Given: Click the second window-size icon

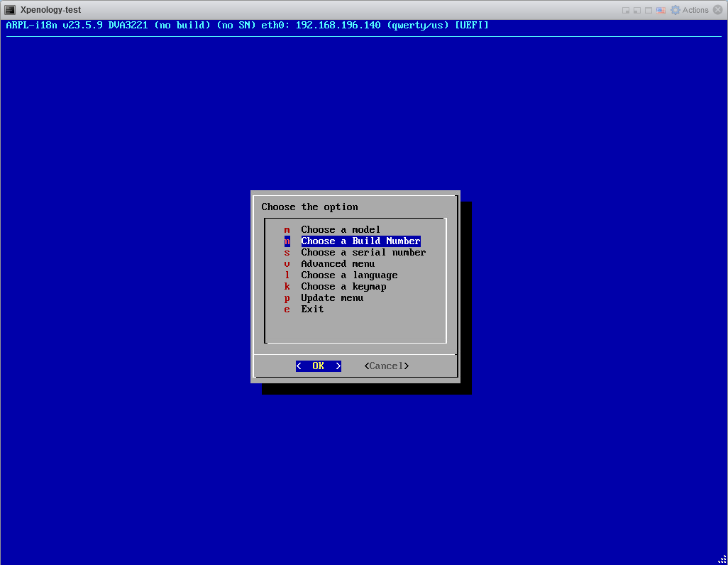Looking at the screenshot, I should pyautogui.click(x=637, y=10).
